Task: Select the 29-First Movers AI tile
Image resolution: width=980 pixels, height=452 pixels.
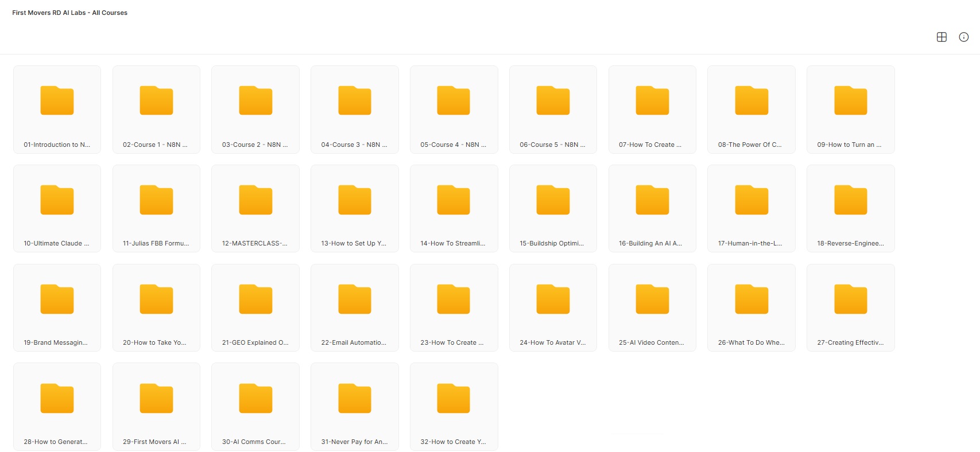Action: 156,407
